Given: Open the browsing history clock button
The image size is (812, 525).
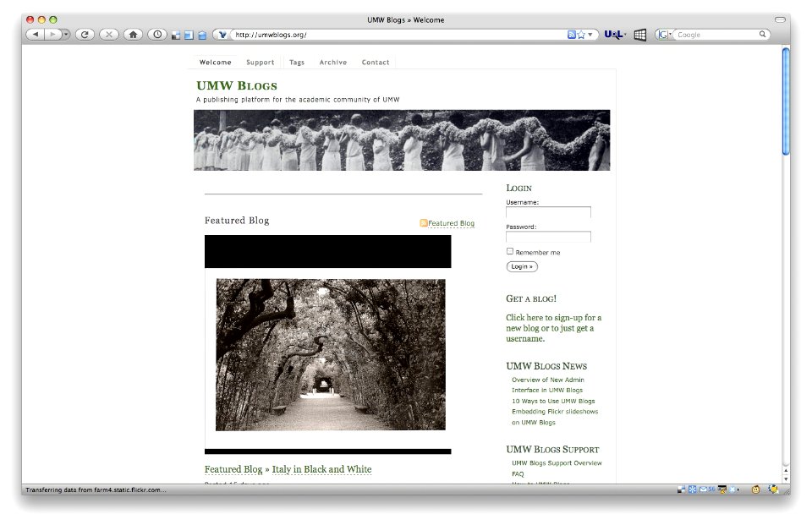Looking at the screenshot, I should [x=157, y=35].
